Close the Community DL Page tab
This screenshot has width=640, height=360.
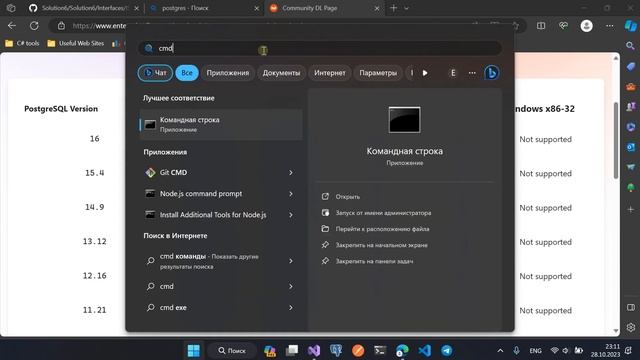pos(377,8)
